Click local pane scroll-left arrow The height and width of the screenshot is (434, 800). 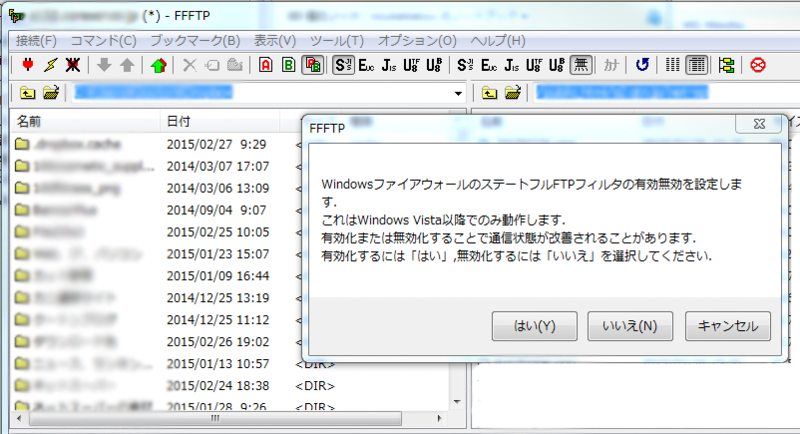point(19,419)
